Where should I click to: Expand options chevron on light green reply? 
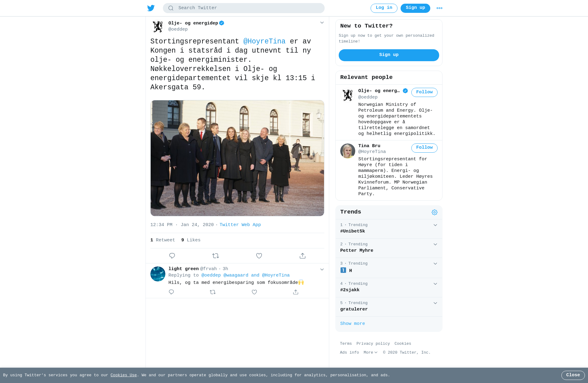pos(322,270)
